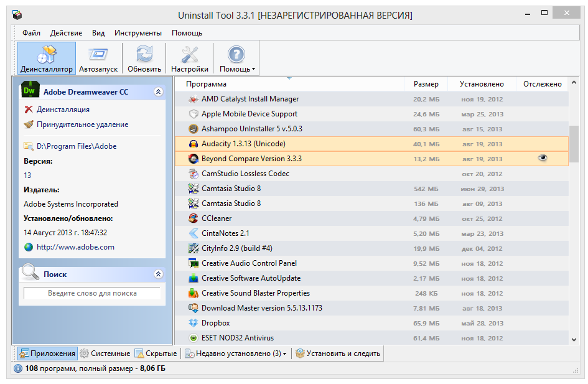Click the Установить и следить button
The height and width of the screenshot is (384, 588).
coord(338,354)
